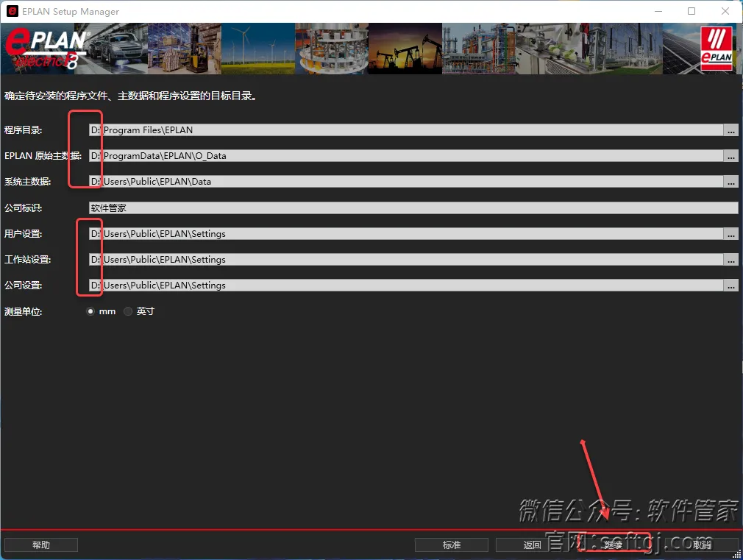Click the 标准 standard button
This screenshot has height=560, width=743.
(x=451, y=545)
